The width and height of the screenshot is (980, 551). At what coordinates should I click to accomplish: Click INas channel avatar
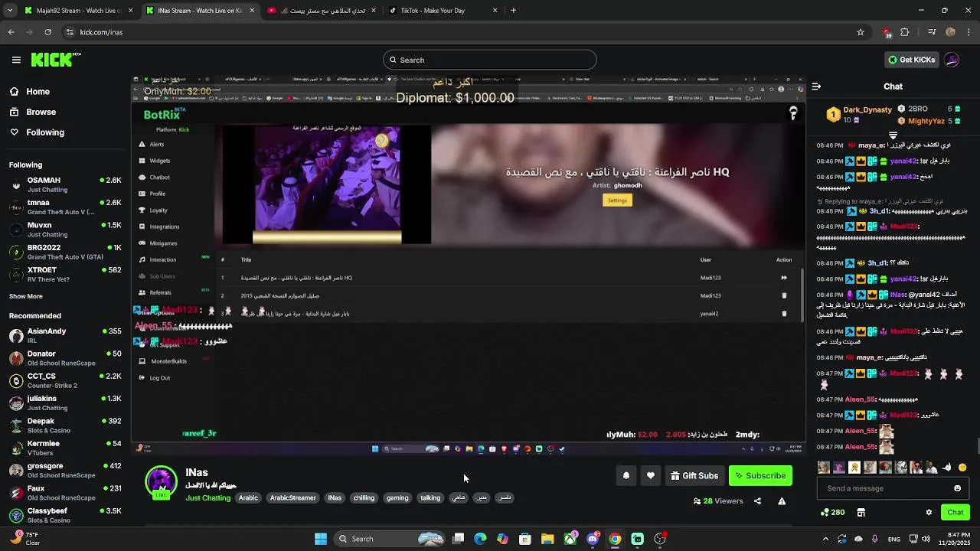[x=161, y=482]
